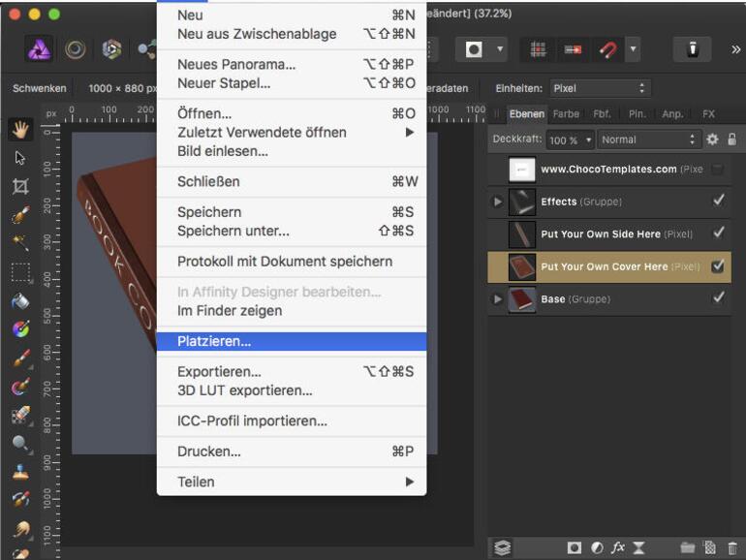
Task: Select the crop tool in left toolbar
Action: click(x=20, y=186)
